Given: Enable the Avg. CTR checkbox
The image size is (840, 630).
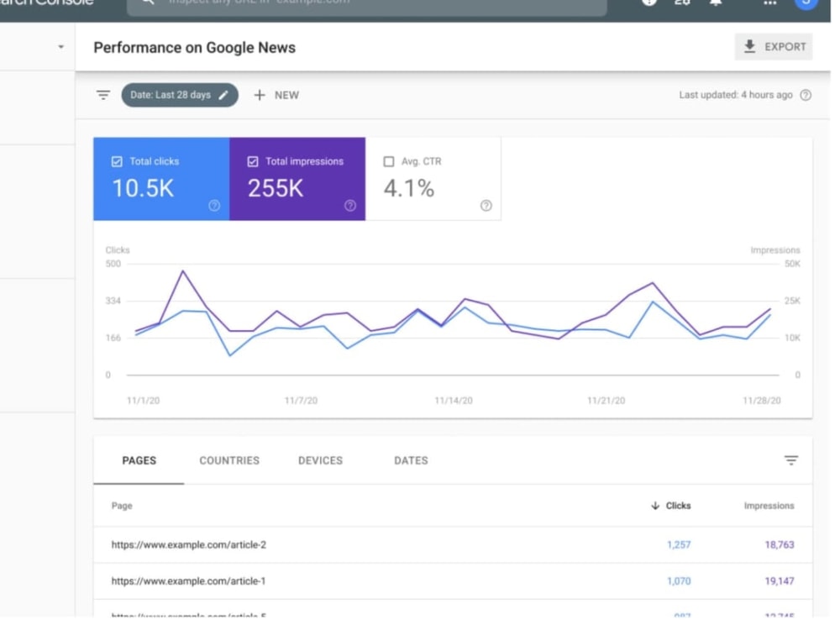Looking at the screenshot, I should 389,161.
